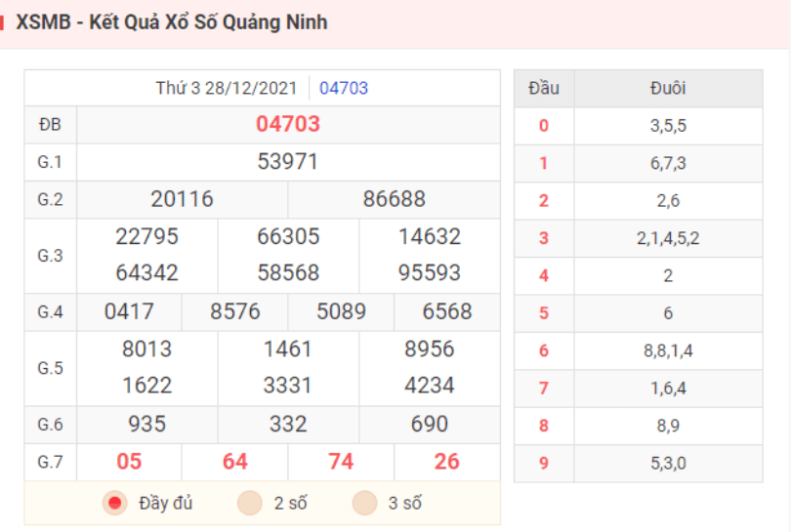Click the red Đầu digit 4
Screen dimensions: 792x532
(544, 275)
